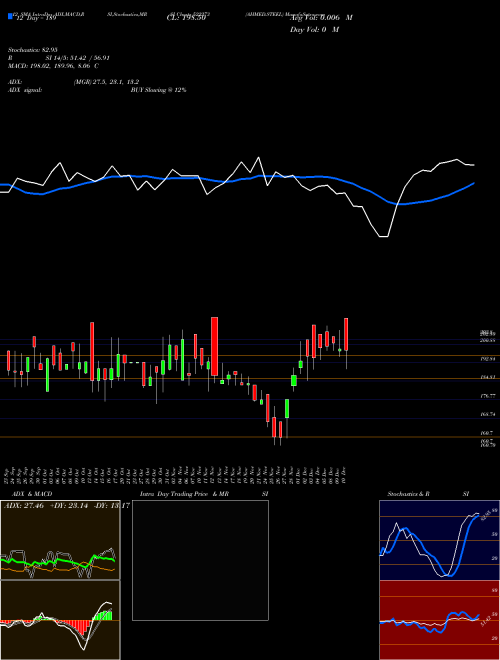Click the 'SI 14/5: 51.42 / 56.91' value
The height and width of the screenshot is (660, 500).
click(78, 58)
